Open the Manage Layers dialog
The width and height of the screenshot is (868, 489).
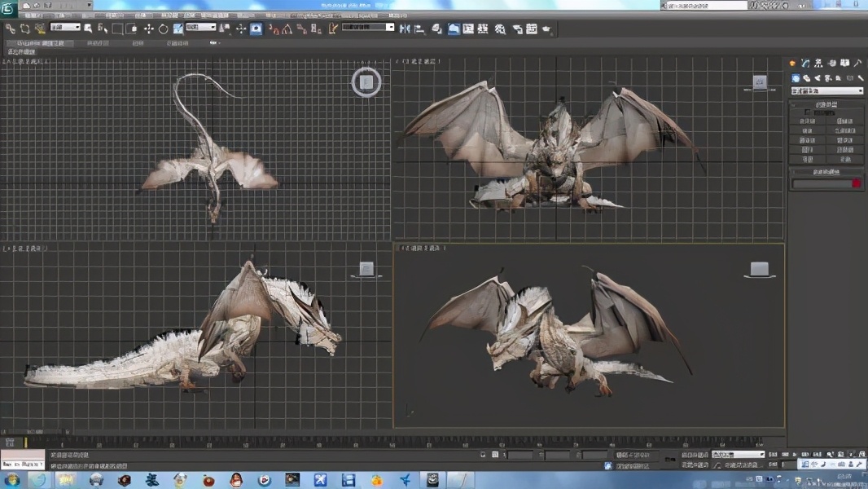pos(436,29)
